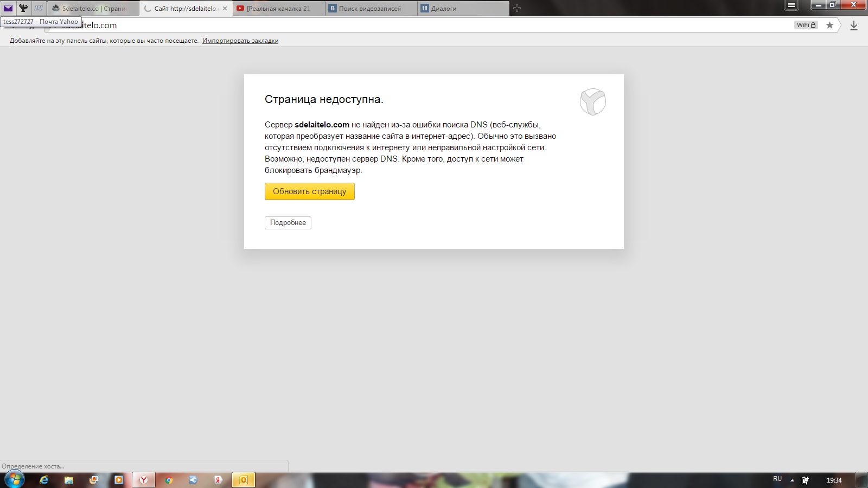The height and width of the screenshot is (488, 868).
Task: Close the loading sdelaitelo tab
Action: 225,9
